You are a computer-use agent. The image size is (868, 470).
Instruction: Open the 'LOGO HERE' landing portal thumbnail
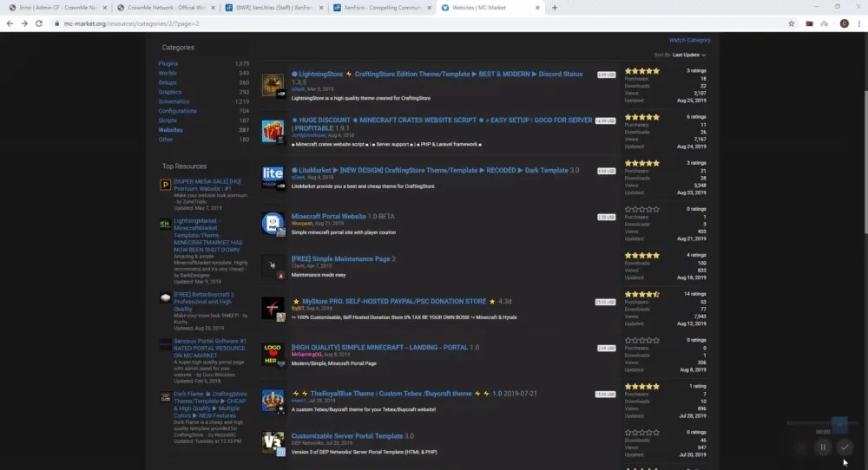pyautogui.click(x=273, y=355)
